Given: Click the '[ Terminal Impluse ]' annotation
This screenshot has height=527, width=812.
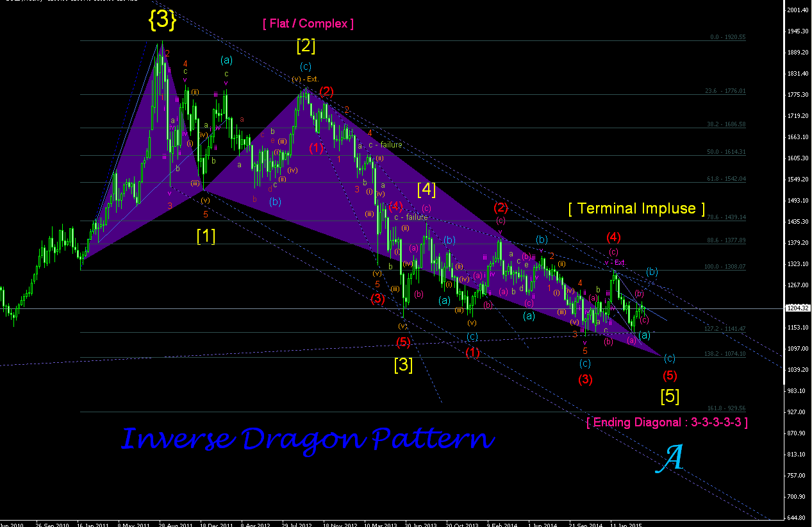Looking at the screenshot, I should click(x=636, y=208).
